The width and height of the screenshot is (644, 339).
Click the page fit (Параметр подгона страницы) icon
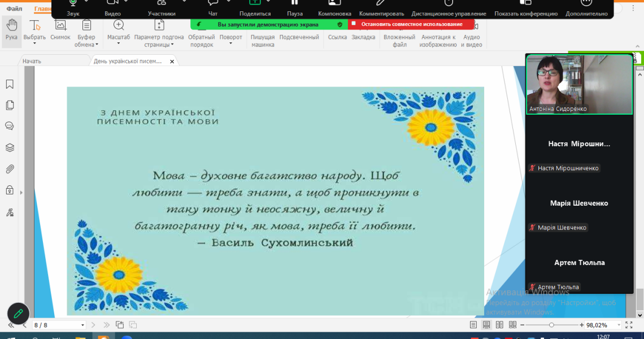pyautogui.click(x=159, y=25)
